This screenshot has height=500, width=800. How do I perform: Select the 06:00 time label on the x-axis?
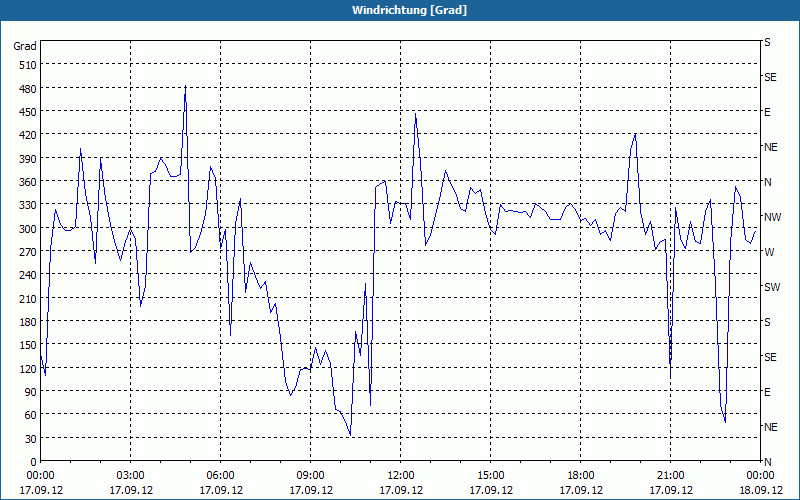pos(220,476)
